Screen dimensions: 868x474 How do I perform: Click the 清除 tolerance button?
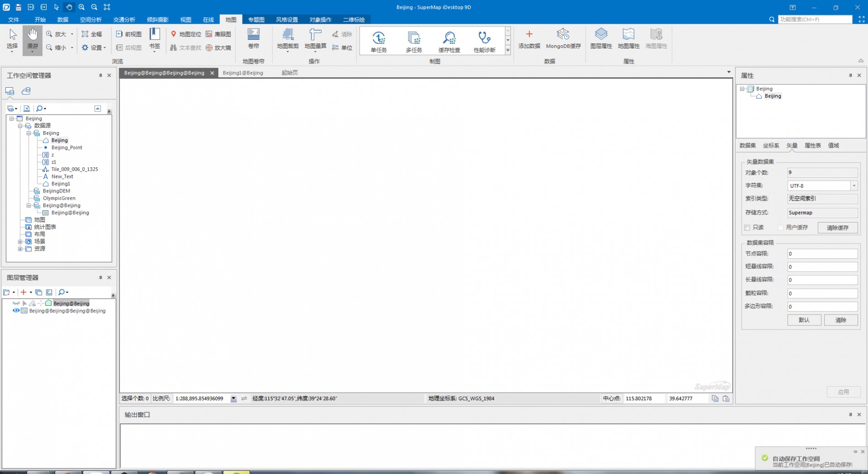pos(841,320)
